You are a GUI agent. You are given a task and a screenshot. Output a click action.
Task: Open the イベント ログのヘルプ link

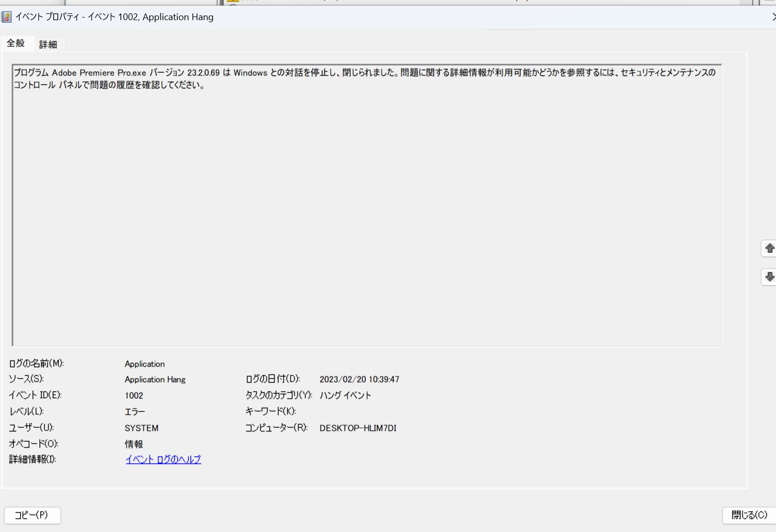coord(163,459)
